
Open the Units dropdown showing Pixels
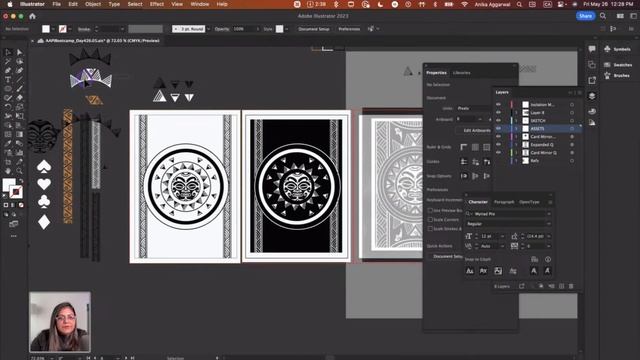[x=473, y=108]
